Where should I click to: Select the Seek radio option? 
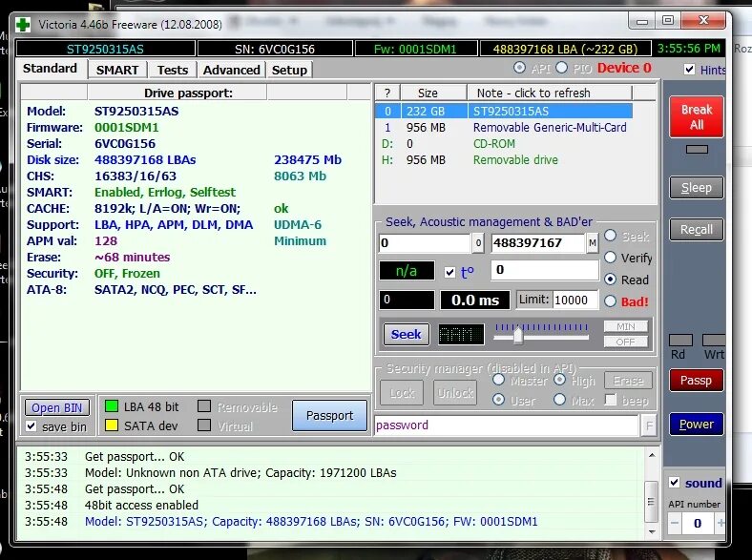pos(610,236)
